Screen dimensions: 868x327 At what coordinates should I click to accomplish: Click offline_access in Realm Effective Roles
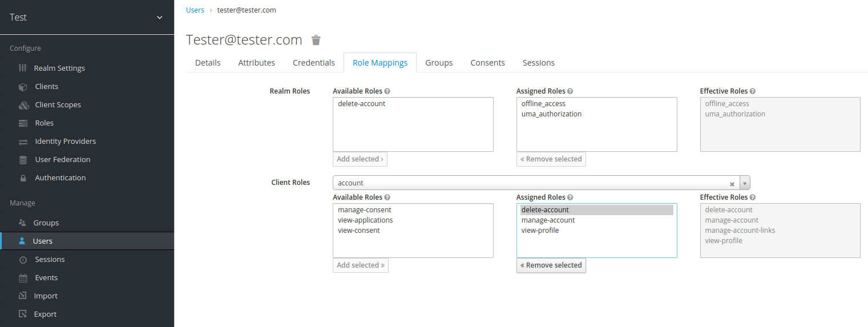pos(727,104)
